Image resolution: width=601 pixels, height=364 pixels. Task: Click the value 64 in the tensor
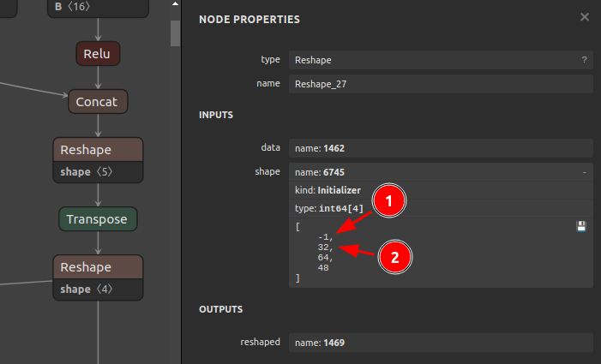point(326,258)
